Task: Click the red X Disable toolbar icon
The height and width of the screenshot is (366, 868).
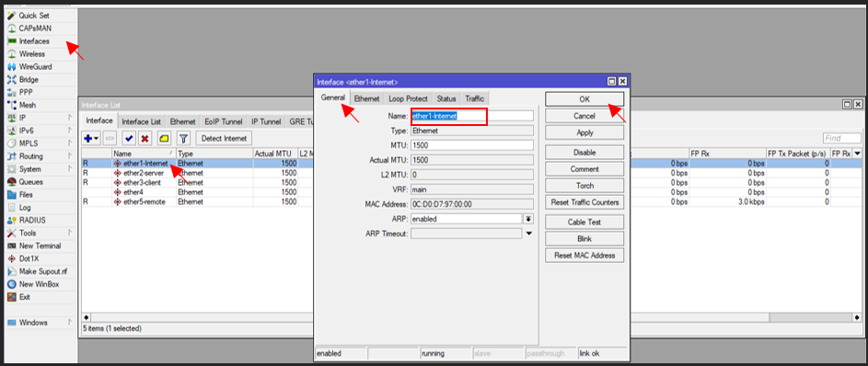Action: (145, 138)
